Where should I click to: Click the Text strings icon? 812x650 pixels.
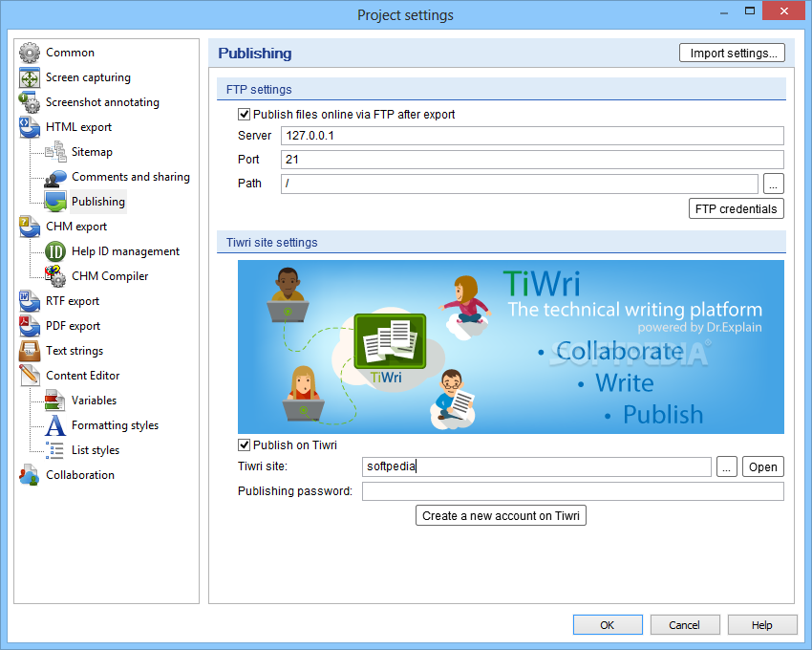pyautogui.click(x=30, y=351)
